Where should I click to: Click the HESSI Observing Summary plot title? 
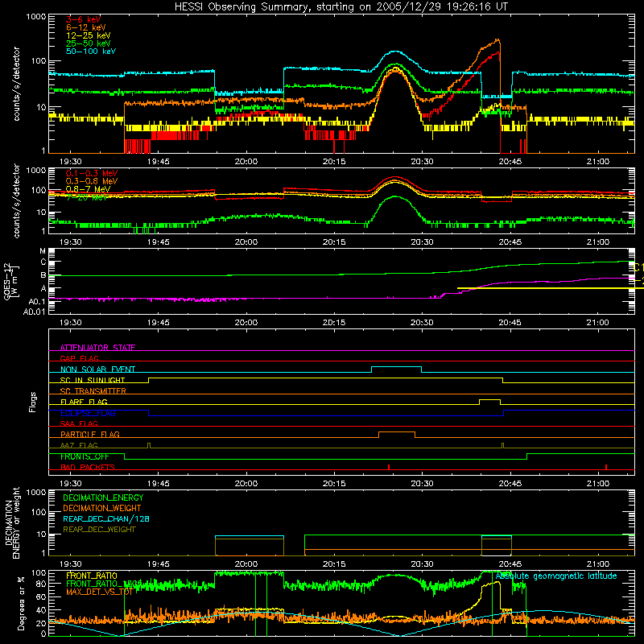(x=341, y=6)
